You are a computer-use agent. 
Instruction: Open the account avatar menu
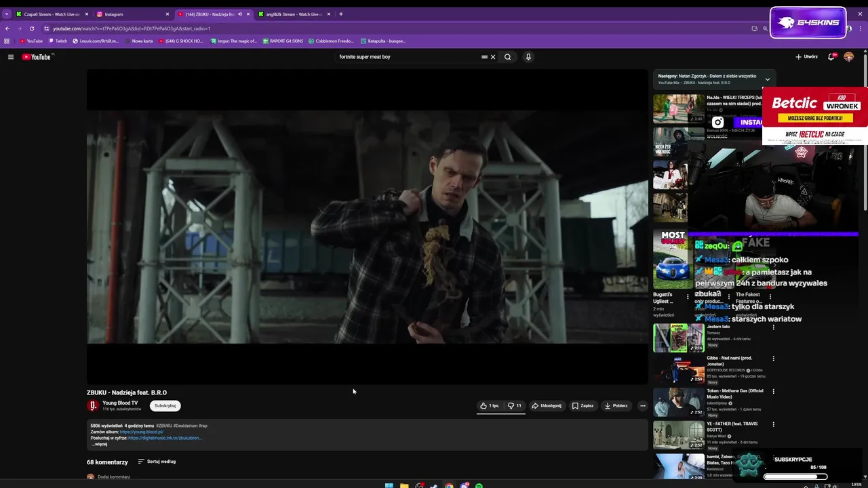(848, 57)
